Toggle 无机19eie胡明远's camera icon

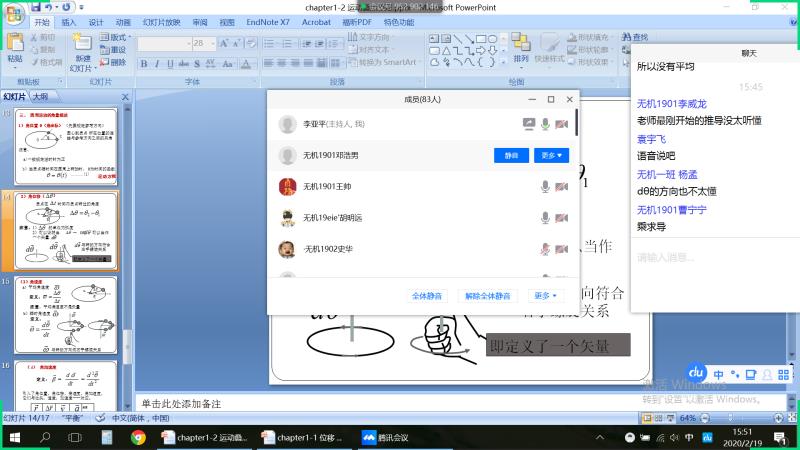(562, 218)
